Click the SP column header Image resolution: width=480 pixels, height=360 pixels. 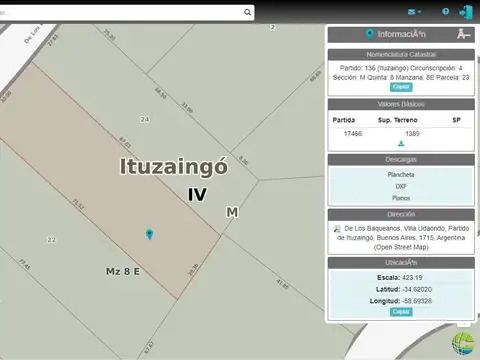tap(456, 120)
